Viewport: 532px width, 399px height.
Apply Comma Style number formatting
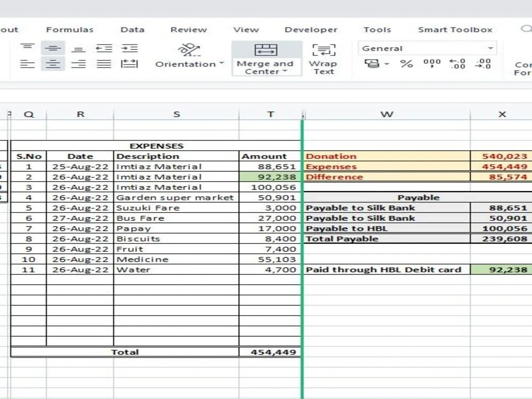pos(431,64)
